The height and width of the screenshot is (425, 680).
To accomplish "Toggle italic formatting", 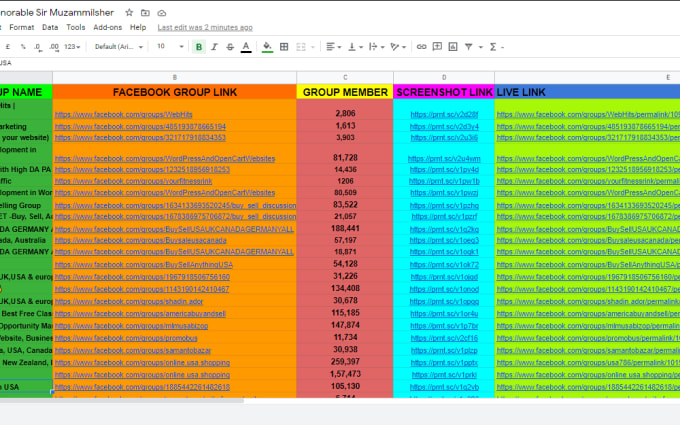I will point(214,46).
